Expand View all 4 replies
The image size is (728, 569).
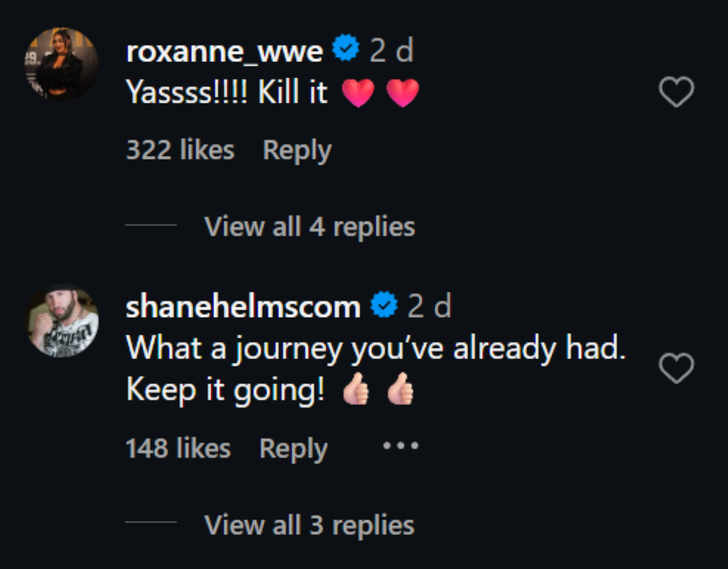(309, 227)
